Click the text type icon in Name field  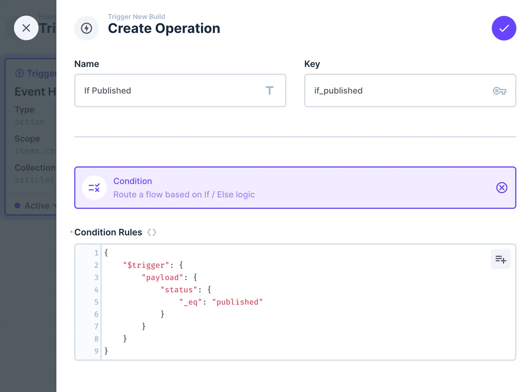click(269, 90)
